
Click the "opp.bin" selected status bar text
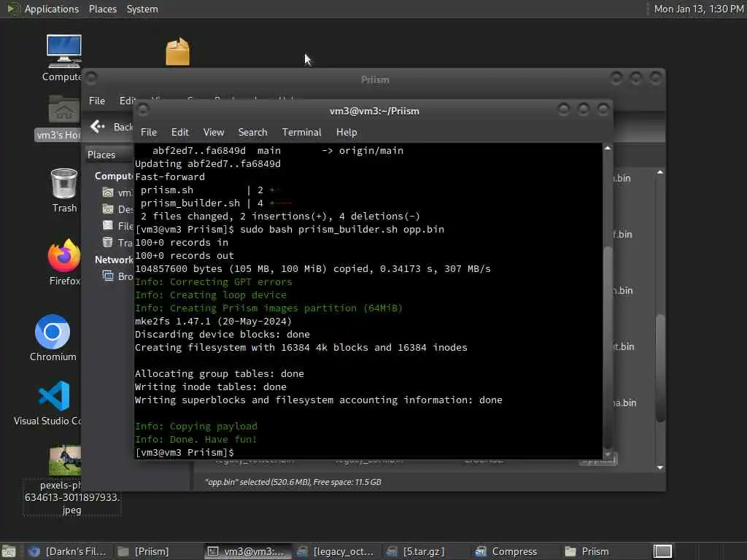[x=293, y=482]
